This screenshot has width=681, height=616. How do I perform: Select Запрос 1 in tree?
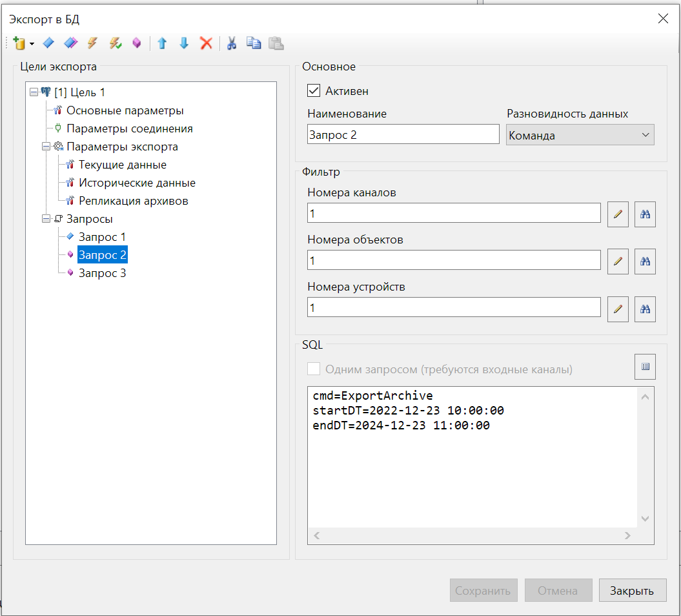tap(102, 237)
